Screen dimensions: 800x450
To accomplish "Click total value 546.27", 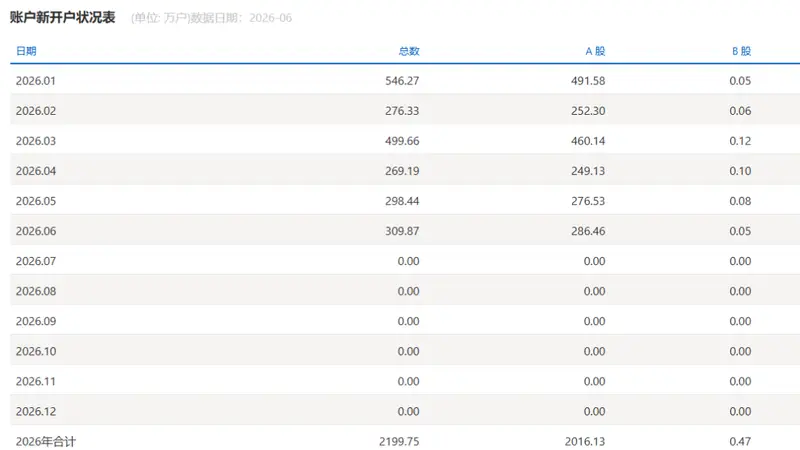I will [402, 81].
